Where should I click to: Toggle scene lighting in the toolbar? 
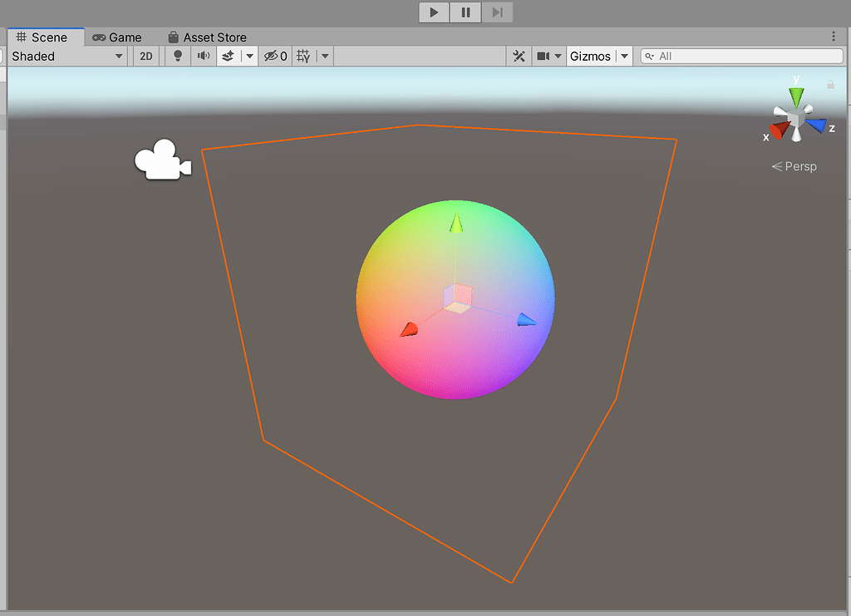tap(177, 56)
